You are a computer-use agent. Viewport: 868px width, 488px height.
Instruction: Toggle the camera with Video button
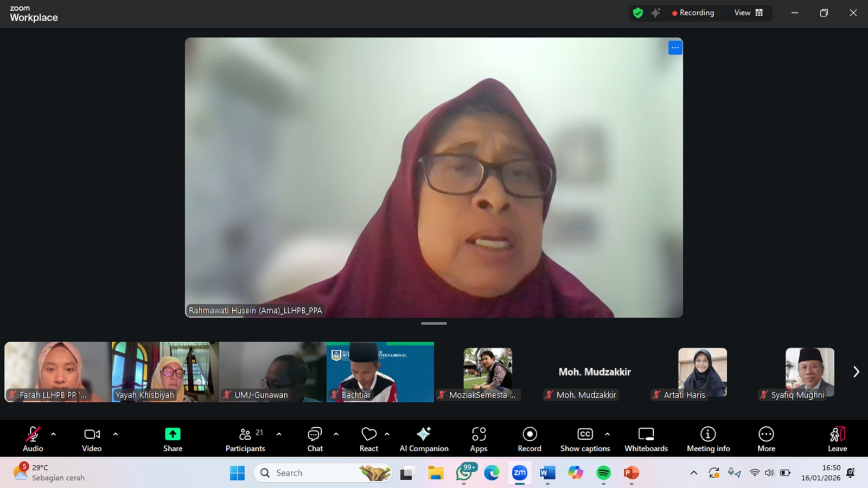click(x=92, y=439)
